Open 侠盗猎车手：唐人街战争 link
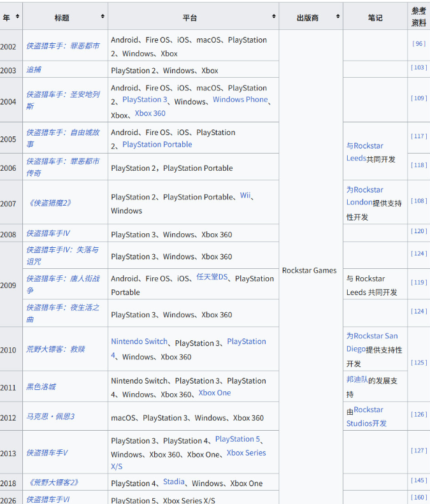The width and height of the screenshot is (430, 504). [x=63, y=284]
